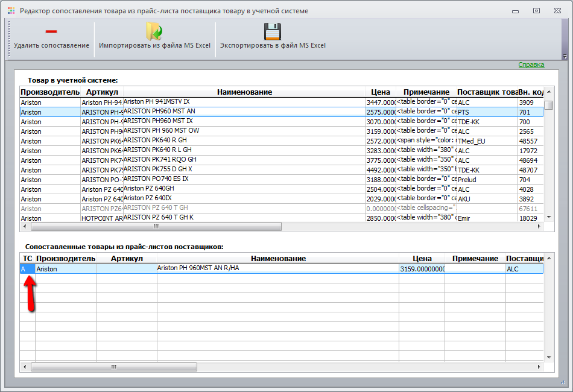
Task: Click 'Импортировать из файла MS Excel' label
Action: coord(154,45)
